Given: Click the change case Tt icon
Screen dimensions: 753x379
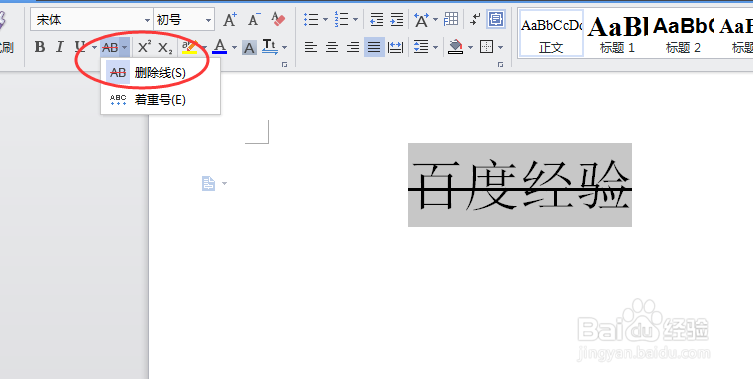Looking at the screenshot, I should 270,47.
